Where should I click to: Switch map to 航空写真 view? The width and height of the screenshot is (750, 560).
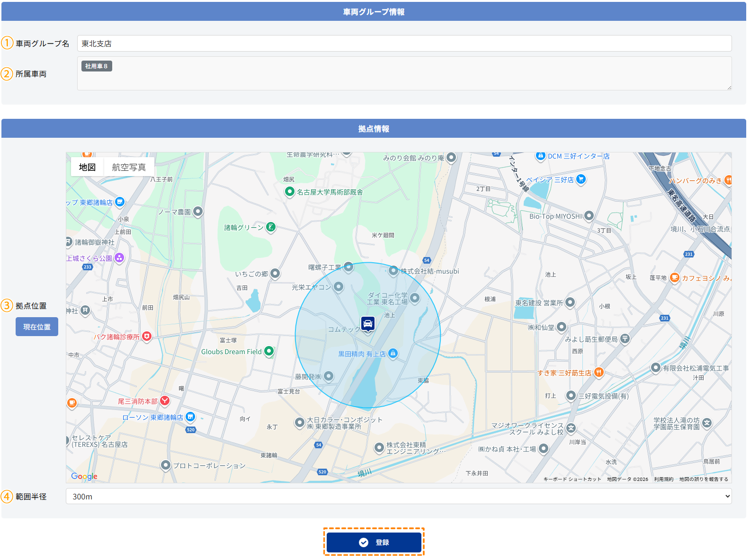pos(129,167)
